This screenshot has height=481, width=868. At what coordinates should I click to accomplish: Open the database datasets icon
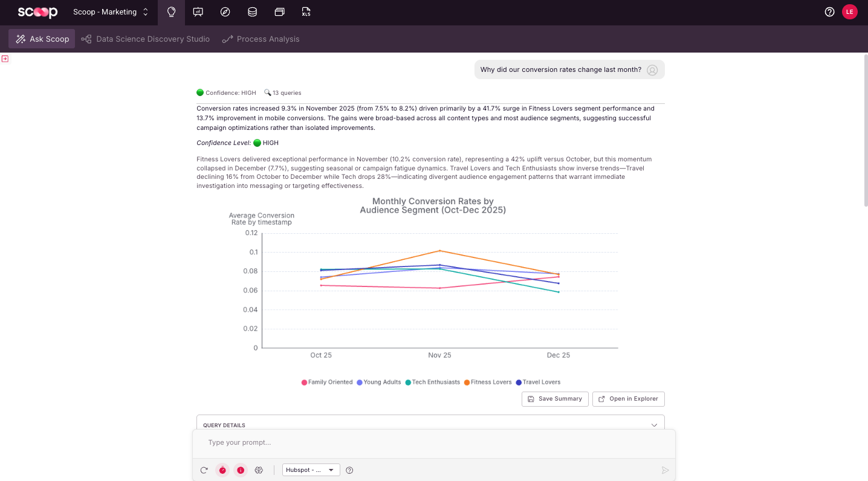(252, 12)
